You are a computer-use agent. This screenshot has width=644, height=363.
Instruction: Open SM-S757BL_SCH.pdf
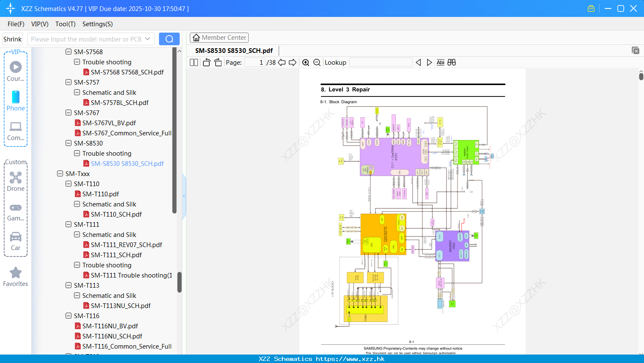[x=115, y=103]
